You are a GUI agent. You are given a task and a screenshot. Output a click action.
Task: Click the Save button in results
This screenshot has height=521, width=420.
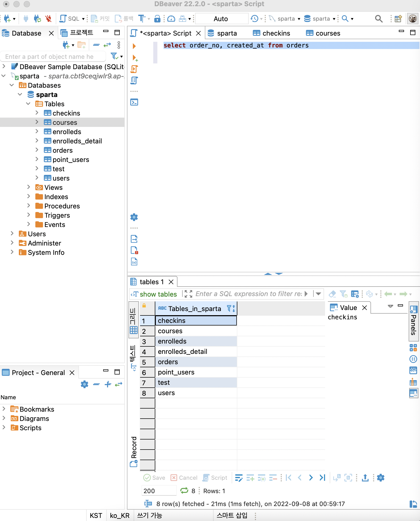click(154, 478)
